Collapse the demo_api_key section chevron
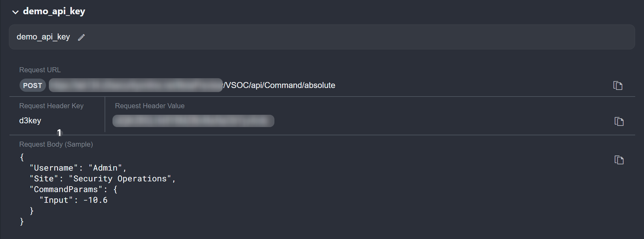Image resolution: width=644 pixels, height=239 pixels. (15, 12)
